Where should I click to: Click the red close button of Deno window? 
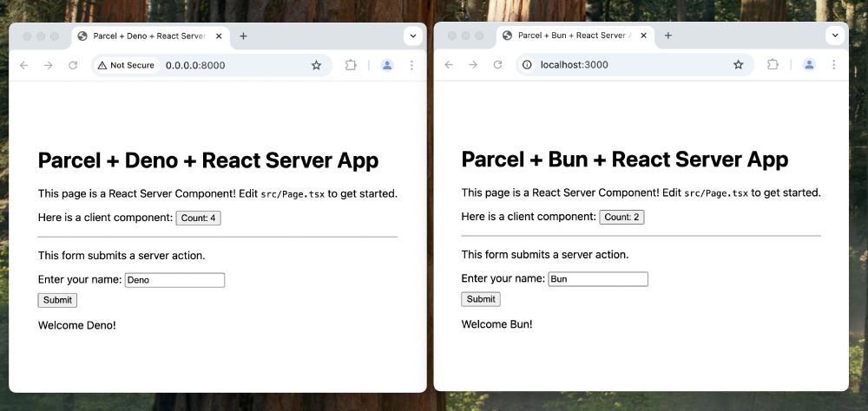[27, 36]
